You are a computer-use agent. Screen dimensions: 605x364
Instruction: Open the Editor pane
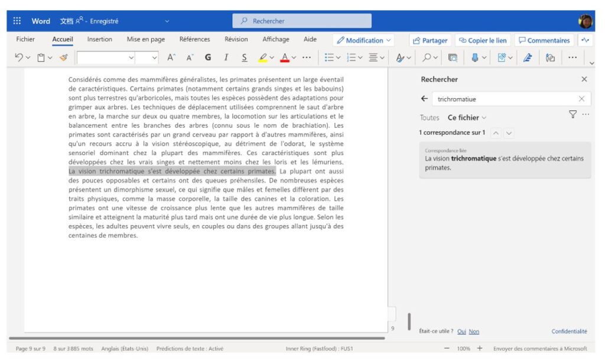click(528, 57)
